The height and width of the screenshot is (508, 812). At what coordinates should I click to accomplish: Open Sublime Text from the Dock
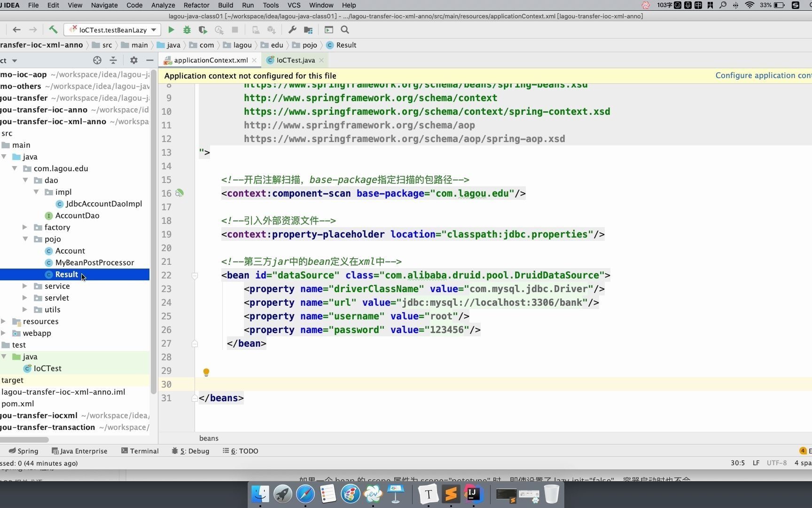451,494
